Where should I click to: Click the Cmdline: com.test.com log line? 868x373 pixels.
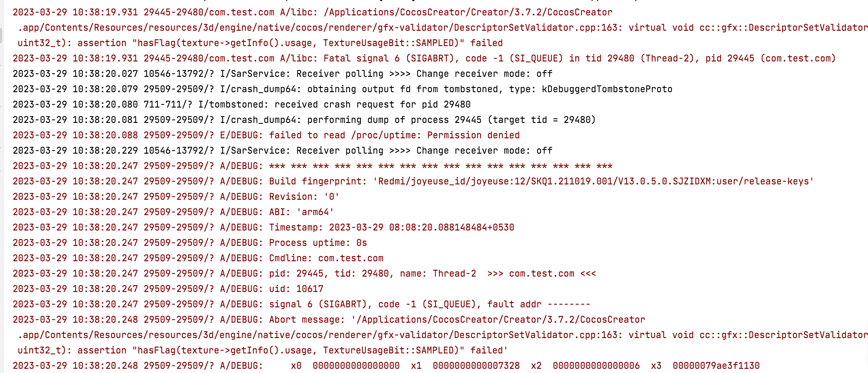point(198,258)
